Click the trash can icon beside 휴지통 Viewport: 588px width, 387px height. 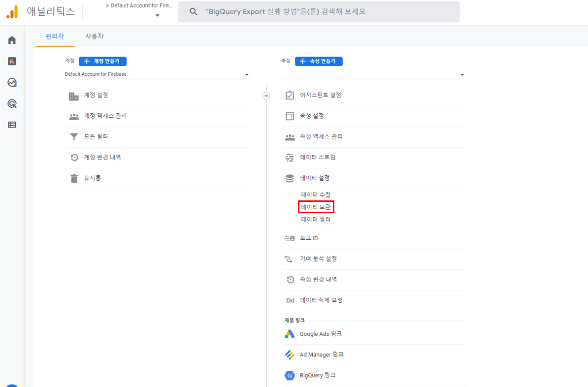[74, 179]
